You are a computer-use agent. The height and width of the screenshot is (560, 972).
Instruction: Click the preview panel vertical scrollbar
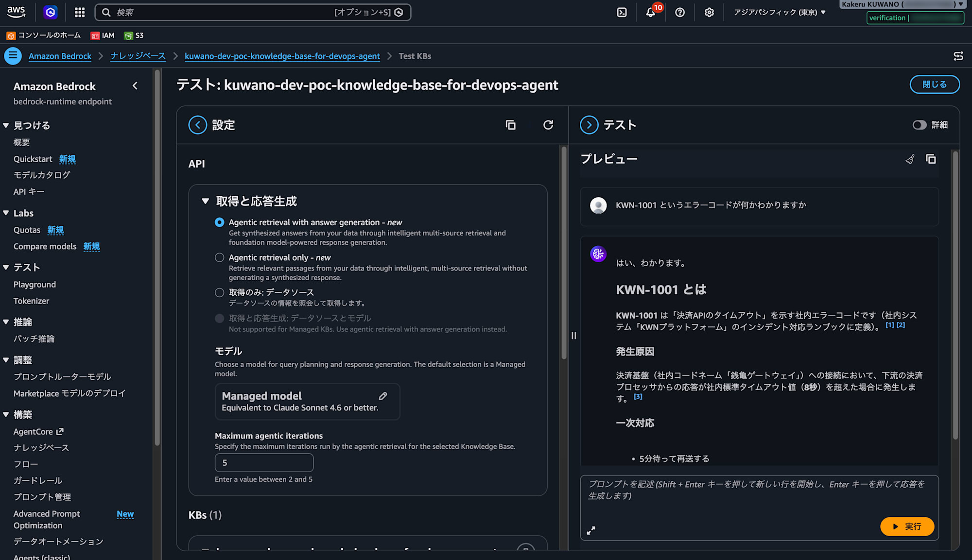(955, 295)
